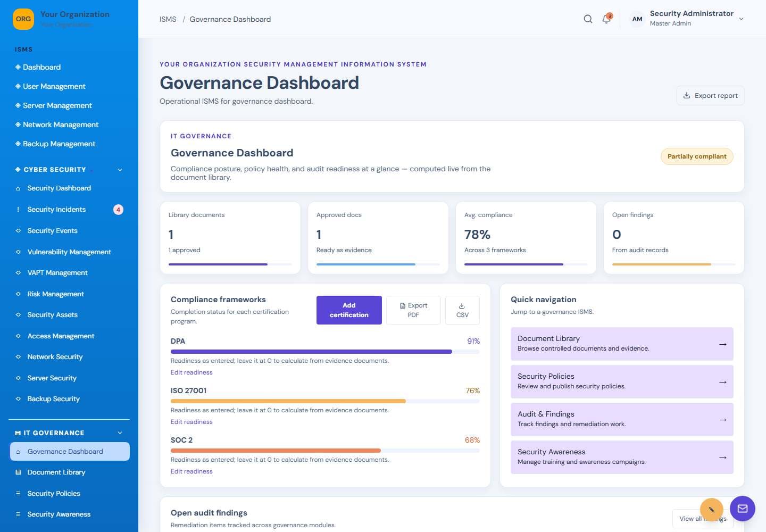Collapse the IT Governance section chevron
The image size is (766, 532).
(x=120, y=433)
